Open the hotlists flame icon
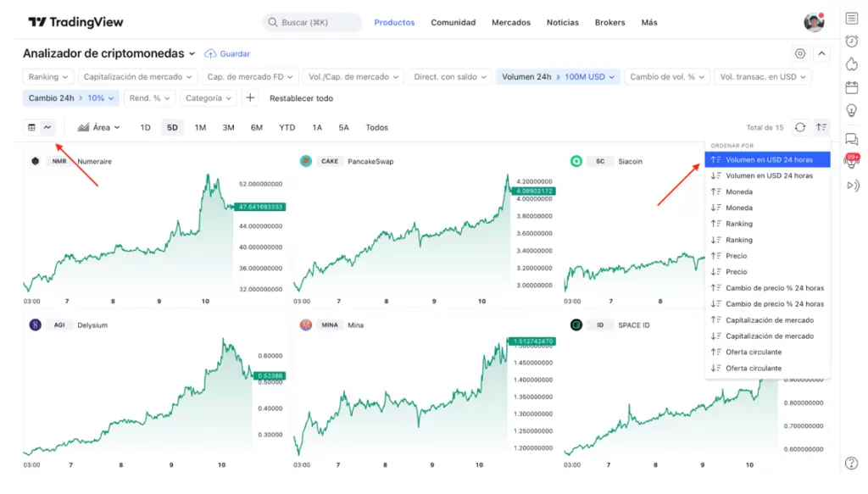The width and height of the screenshot is (868, 494). click(x=851, y=64)
